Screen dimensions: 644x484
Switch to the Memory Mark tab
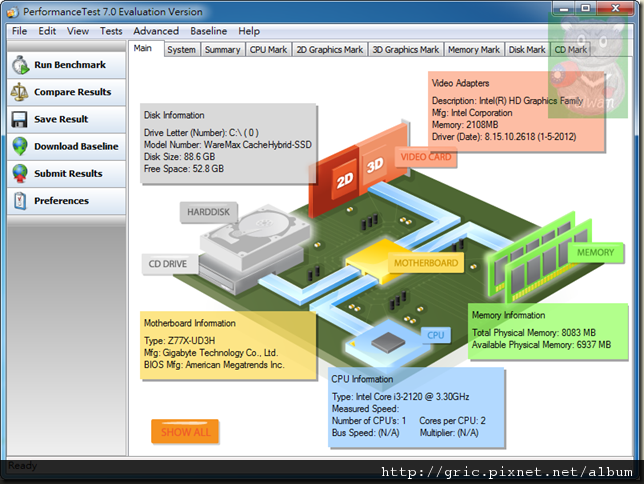(x=474, y=50)
